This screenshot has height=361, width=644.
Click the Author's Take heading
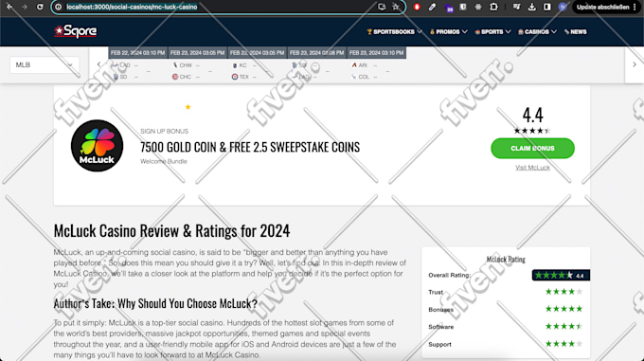coord(155,303)
